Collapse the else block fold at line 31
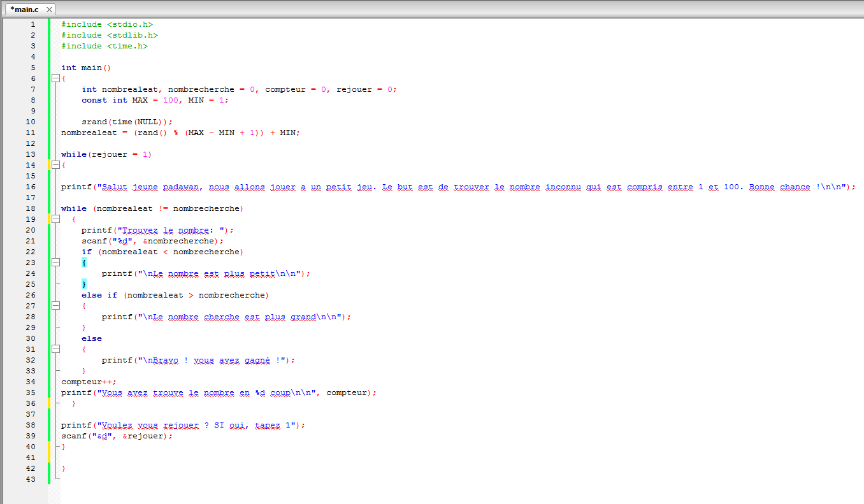 [55, 349]
